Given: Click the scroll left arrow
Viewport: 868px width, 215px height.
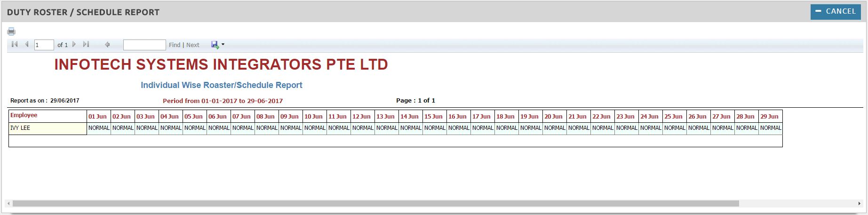Looking at the screenshot, I should (x=8, y=204).
